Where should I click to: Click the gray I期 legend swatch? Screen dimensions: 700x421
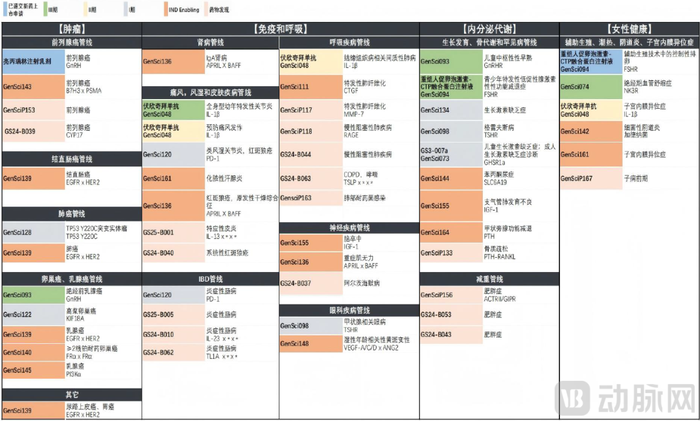[126, 9]
